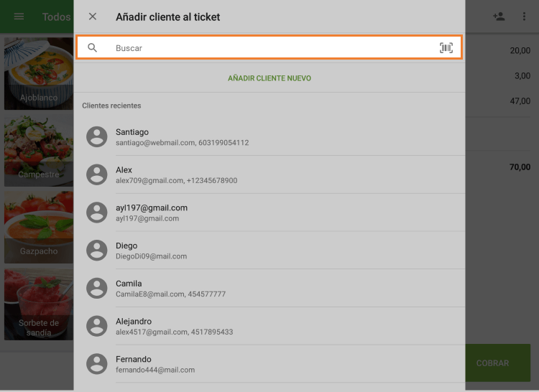Click the add customer icon in header
Viewport: 539px width, 392px height.
tap(499, 17)
